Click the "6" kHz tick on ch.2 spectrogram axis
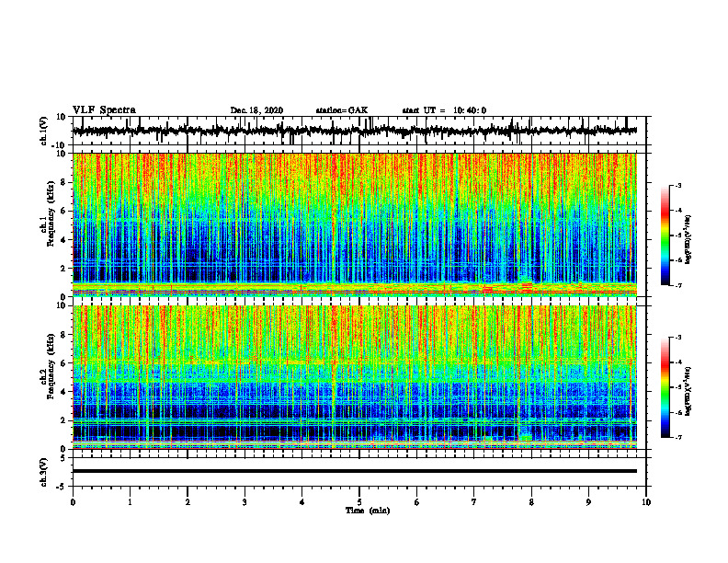This screenshot has height=563, width=728. pyautogui.click(x=63, y=363)
